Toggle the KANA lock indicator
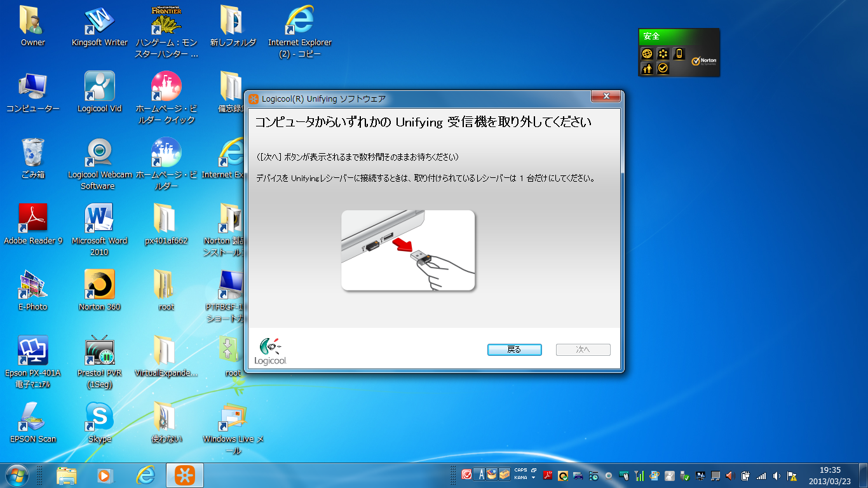Screen dimensions: 868x488 pyautogui.click(x=521, y=478)
